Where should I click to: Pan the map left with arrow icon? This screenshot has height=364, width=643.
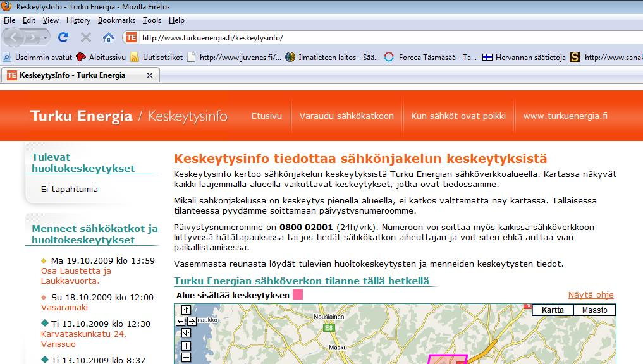coord(180,321)
